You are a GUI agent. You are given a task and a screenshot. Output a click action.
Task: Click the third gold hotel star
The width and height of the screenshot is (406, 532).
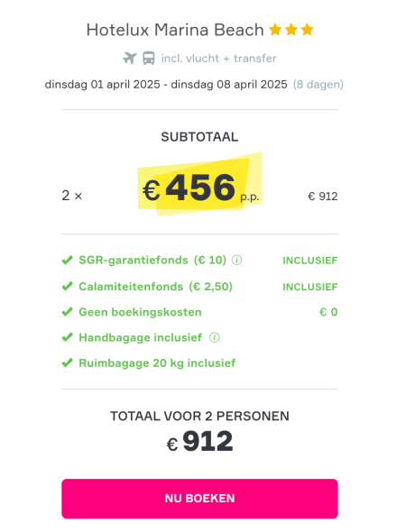[308, 30]
